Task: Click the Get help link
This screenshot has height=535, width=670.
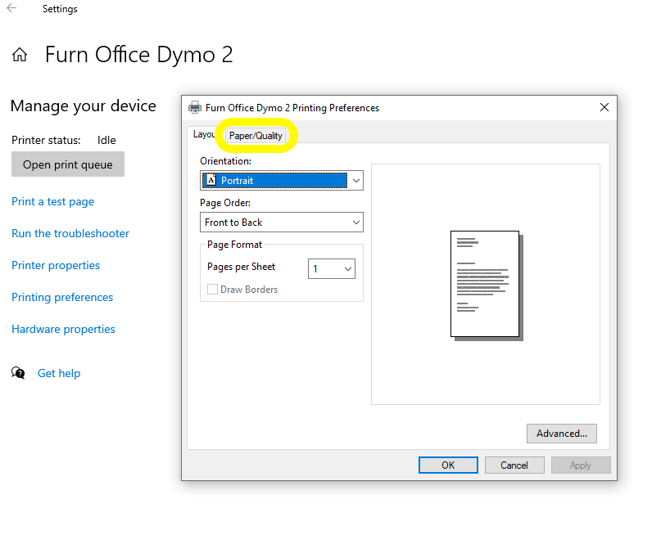Action: pyautogui.click(x=59, y=373)
